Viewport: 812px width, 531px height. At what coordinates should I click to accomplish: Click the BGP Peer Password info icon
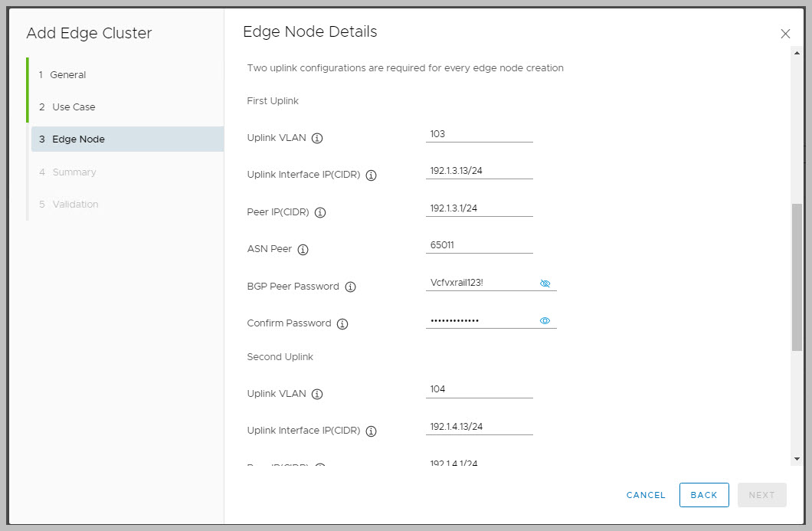pos(350,287)
